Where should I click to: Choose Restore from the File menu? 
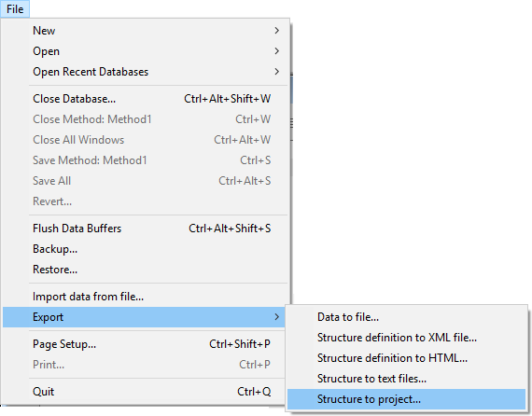click(x=146, y=270)
